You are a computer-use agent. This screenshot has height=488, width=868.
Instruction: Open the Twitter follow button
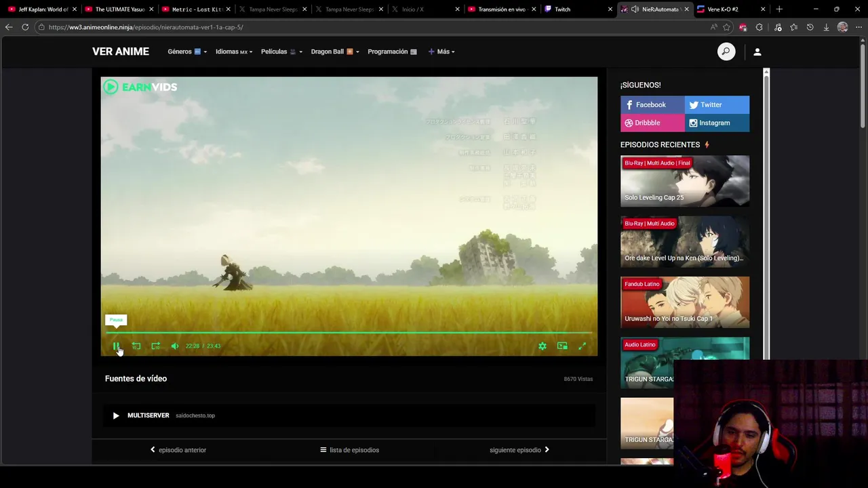(717, 104)
